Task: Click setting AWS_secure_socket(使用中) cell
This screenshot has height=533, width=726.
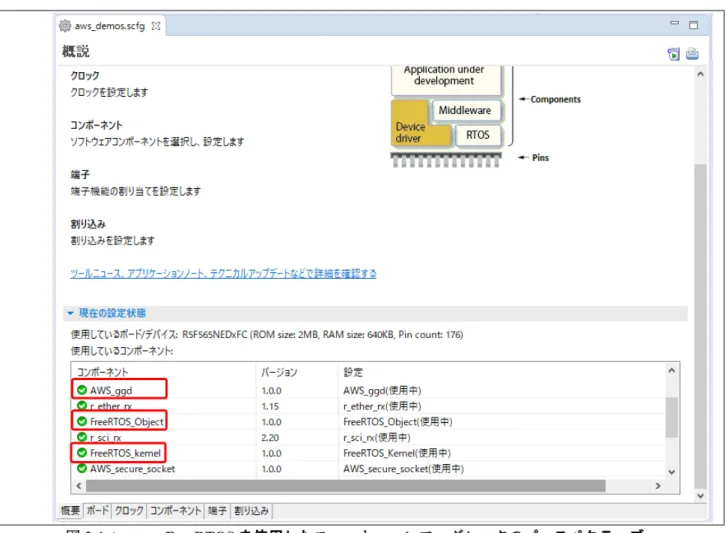Action: point(403,469)
